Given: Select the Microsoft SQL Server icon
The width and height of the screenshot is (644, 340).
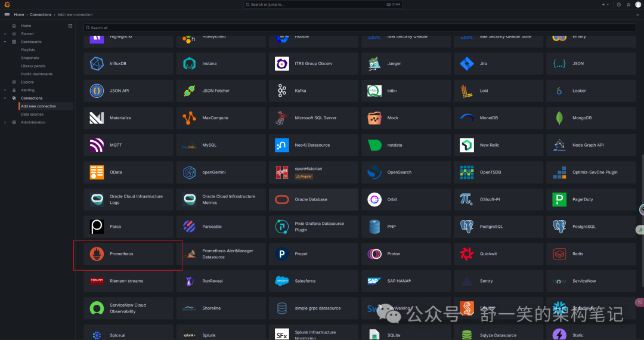Looking at the screenshot, I should [x=281, y=118].
